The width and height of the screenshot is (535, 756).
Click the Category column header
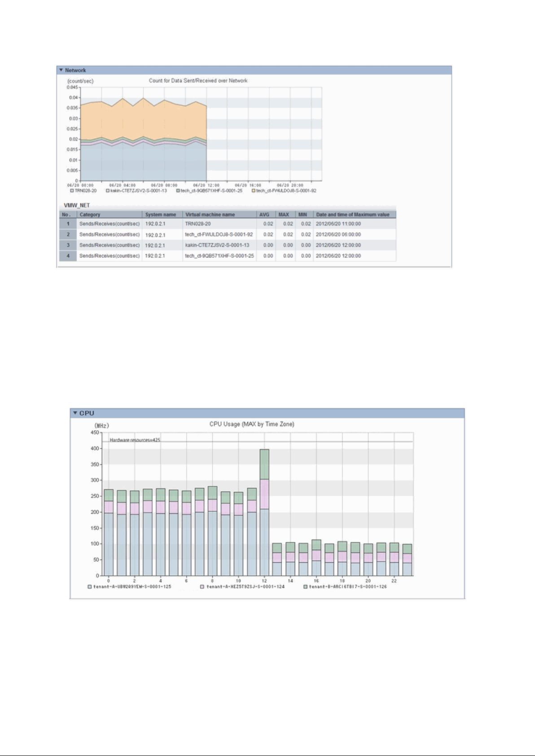110,214
